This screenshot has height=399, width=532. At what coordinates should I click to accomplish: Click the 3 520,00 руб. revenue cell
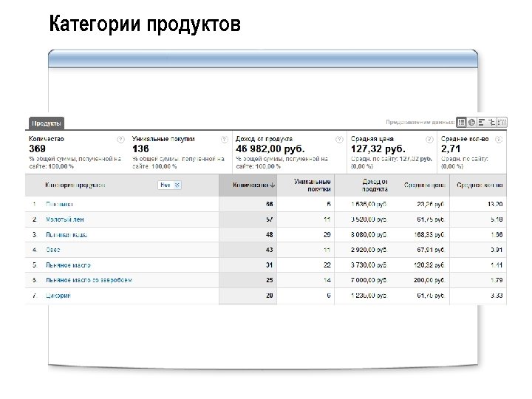[369, 219]
